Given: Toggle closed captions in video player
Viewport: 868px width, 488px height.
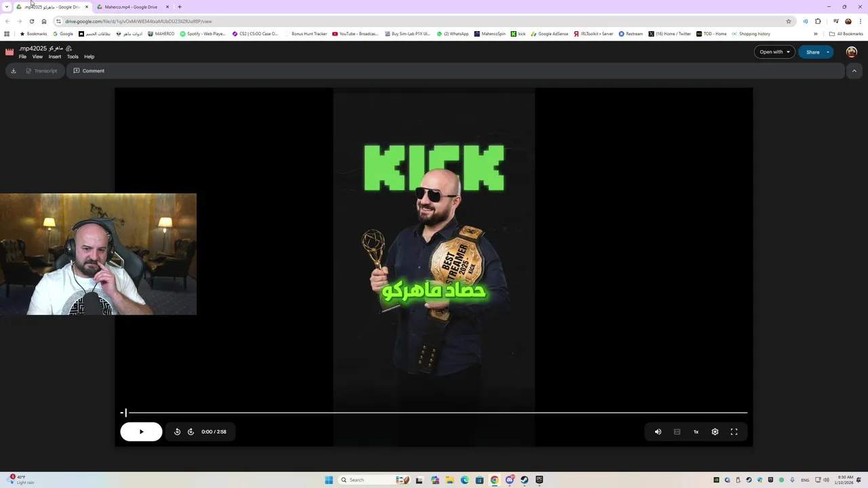Looking at the screenshot, I should 677,432.
